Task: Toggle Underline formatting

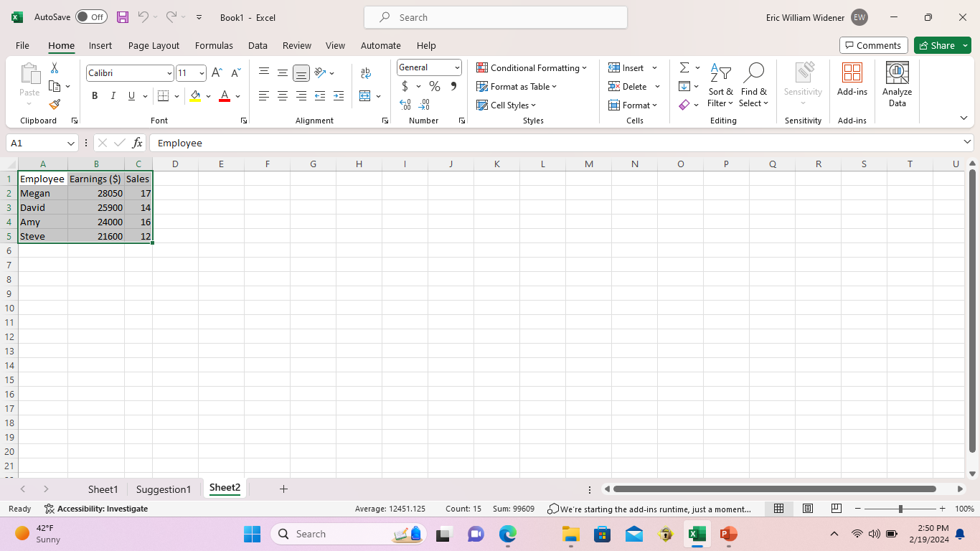Action: 131,95
